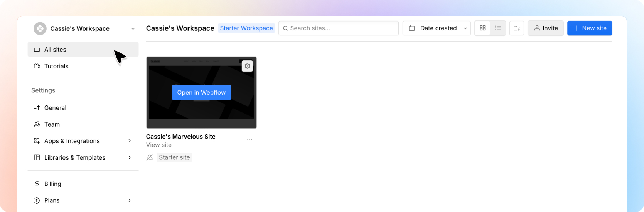Screen dimensions: 644x212
Task: Open General settings
Action: tap(83, 108)
